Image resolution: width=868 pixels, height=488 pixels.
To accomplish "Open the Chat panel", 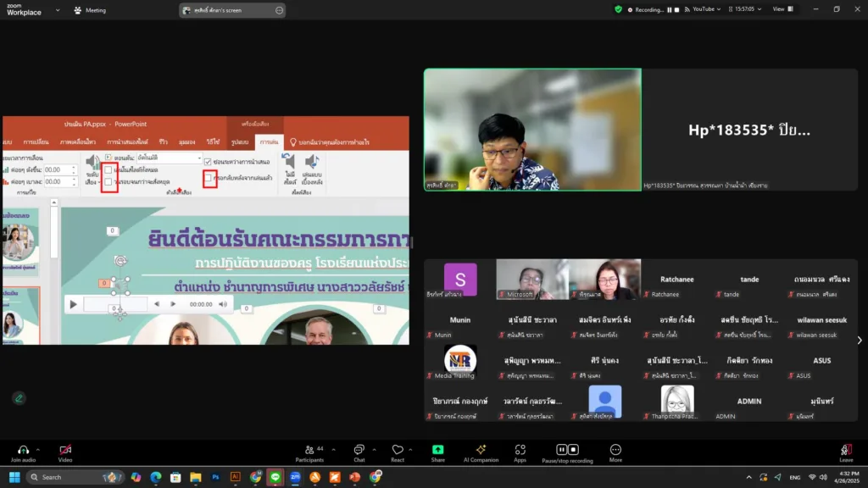I will 359,450.
